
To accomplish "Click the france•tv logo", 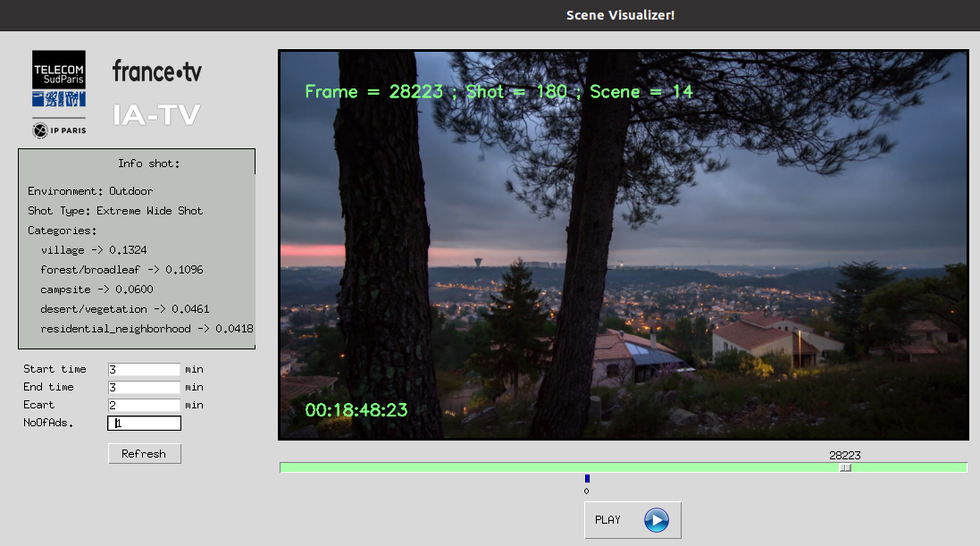I will 157,71.
